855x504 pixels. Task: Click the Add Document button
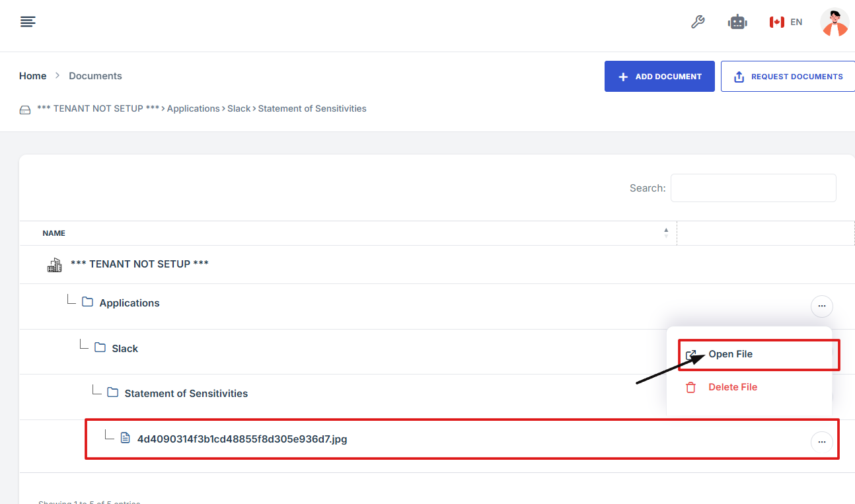[x=659, y=77]
